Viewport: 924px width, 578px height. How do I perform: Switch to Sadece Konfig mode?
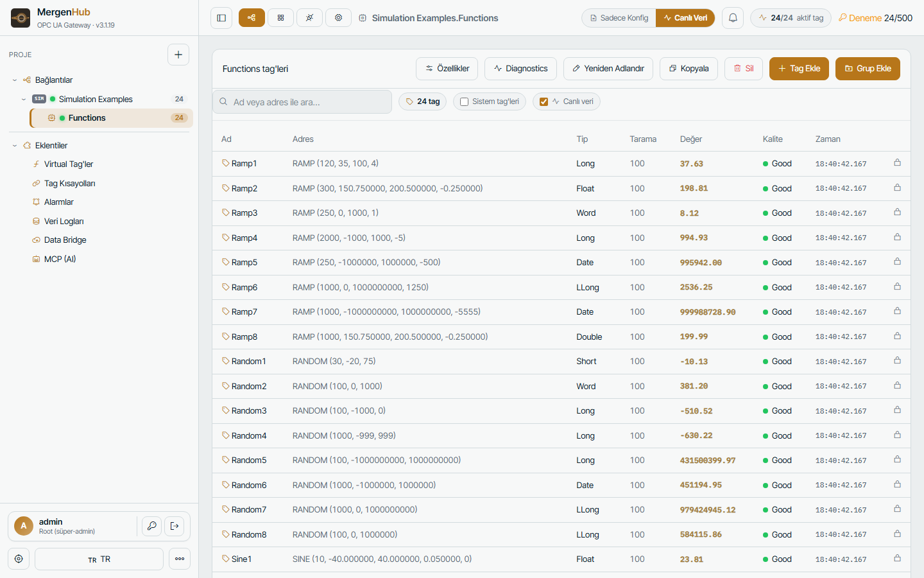pyautogui.click(x=619, y=18)
